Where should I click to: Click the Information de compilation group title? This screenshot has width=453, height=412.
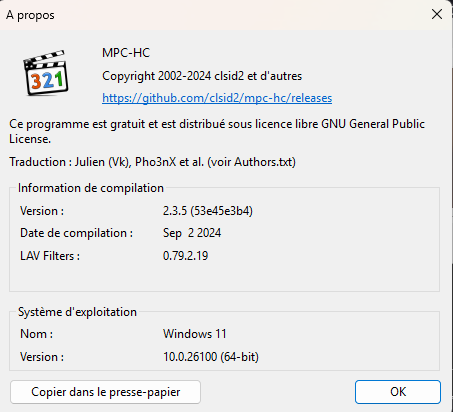91,188
